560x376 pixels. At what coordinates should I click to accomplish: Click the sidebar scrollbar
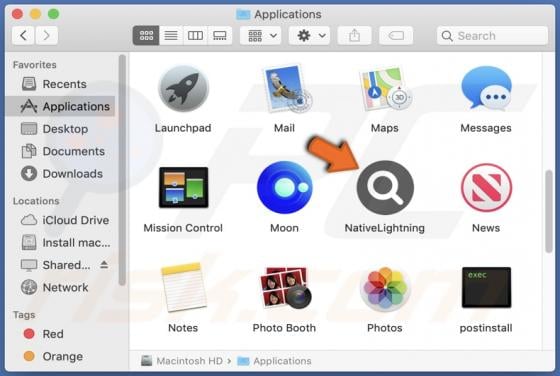click(122, 170)
